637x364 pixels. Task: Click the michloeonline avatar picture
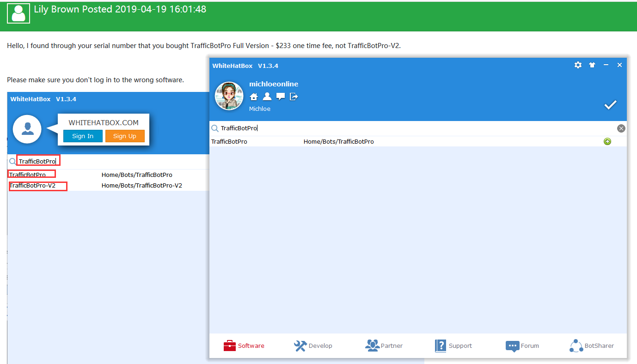(229, 96)
